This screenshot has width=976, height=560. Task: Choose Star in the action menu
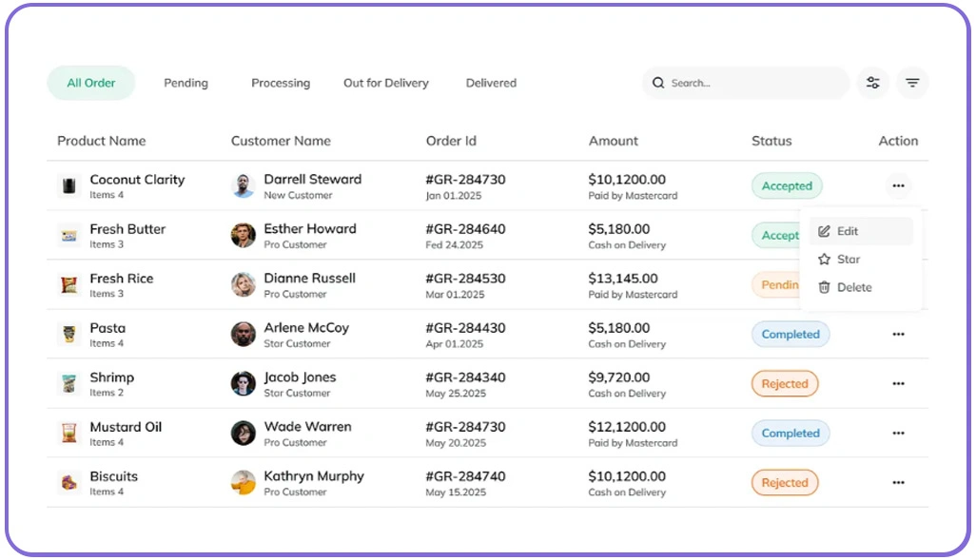tap(861, 259)
